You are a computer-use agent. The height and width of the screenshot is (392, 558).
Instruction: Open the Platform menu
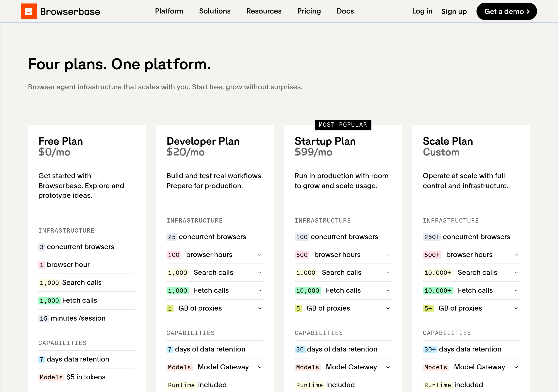pos(169,11)
